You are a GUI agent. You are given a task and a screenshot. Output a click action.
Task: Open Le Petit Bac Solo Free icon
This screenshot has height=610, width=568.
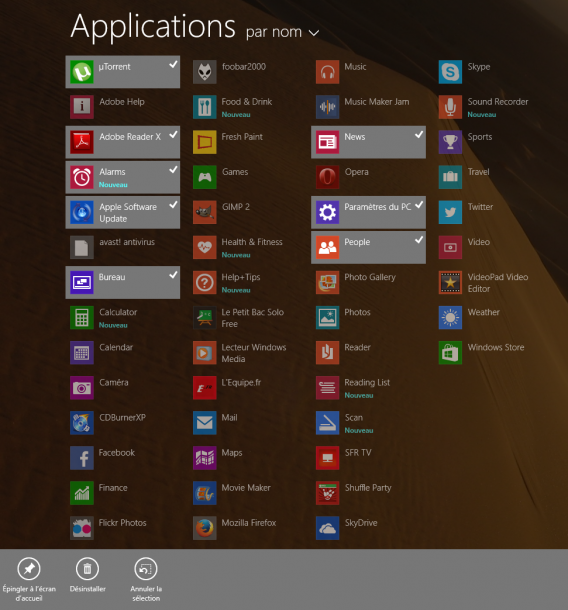205,317
